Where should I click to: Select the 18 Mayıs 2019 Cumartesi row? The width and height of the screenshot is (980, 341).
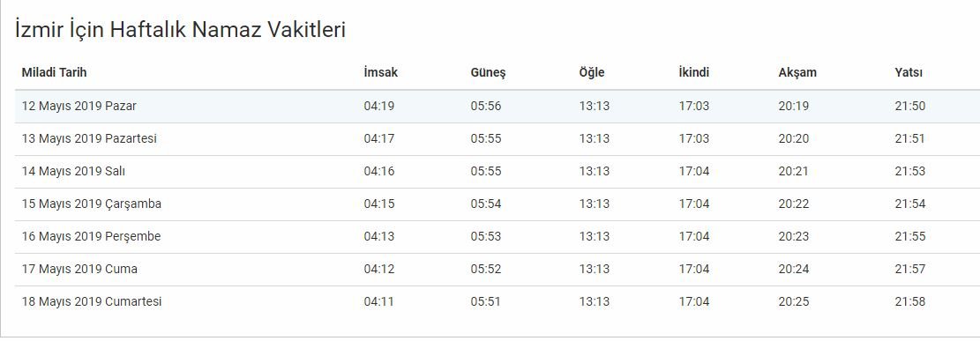pos(497,301)
